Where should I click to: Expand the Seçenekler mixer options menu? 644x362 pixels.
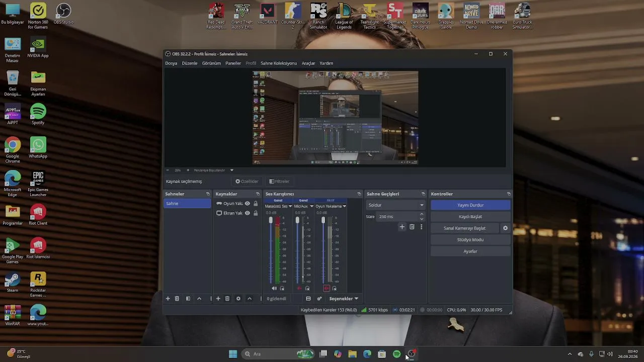pos(344,299)
